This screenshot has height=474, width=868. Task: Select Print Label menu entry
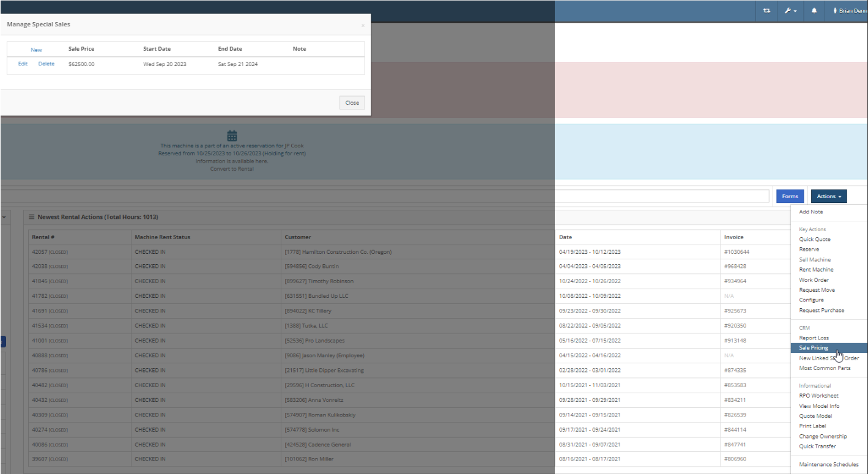(812, 426)
